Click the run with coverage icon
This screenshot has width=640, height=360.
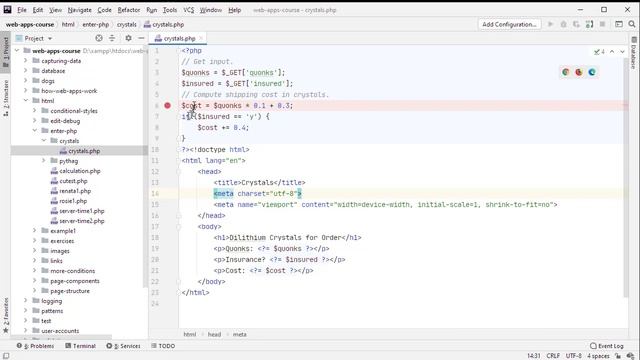tap(576, 24)
